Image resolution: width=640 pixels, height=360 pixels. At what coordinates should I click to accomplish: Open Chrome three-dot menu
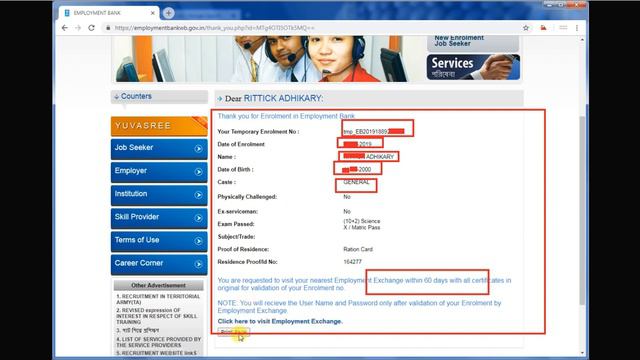(577, 28)
